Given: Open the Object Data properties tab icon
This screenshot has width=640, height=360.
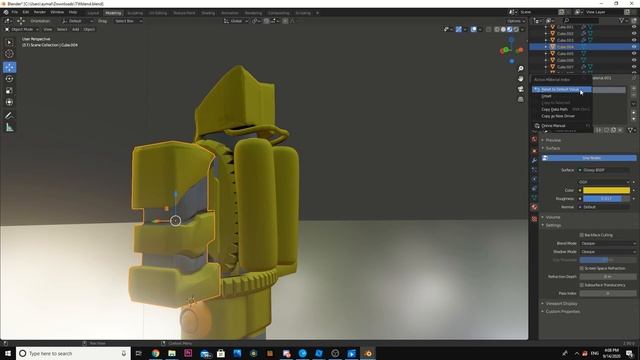Looking at the screenshot, I should pyautogui.click(x=534, y=198).
